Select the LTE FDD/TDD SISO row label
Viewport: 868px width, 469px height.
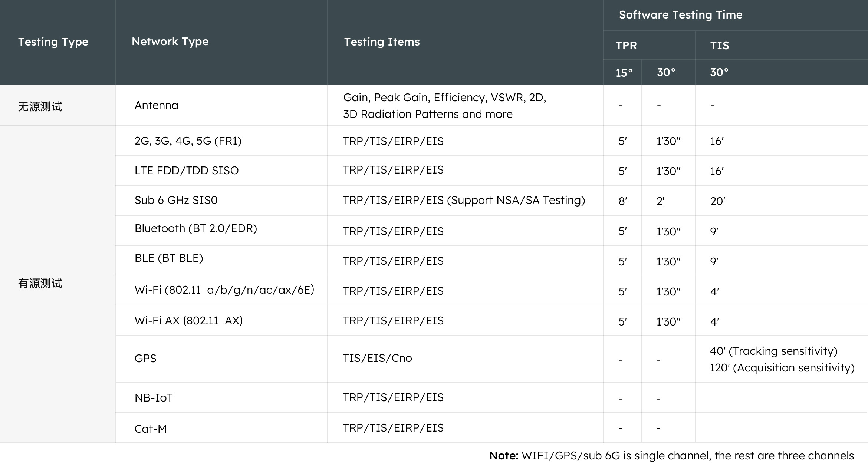(186, 171)
